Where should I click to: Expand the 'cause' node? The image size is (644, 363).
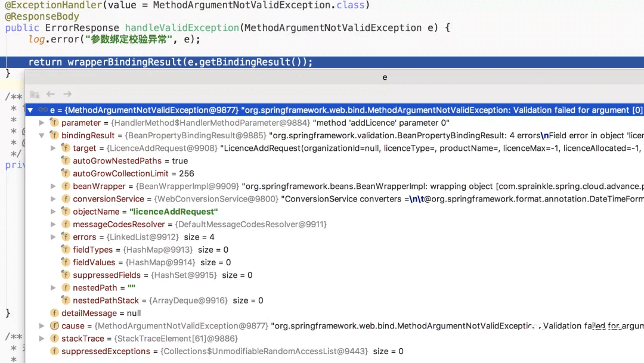point(42,326)
